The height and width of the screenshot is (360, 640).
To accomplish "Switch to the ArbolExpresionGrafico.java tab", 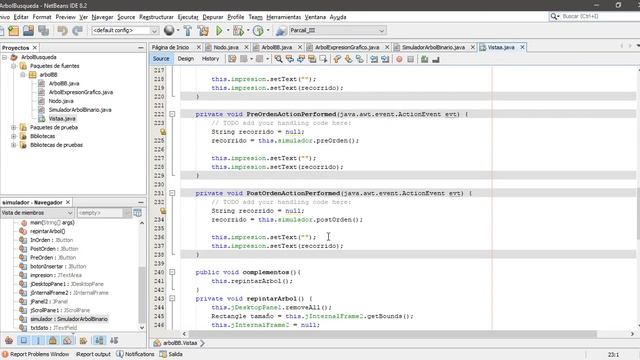I will pyautogui.click(x=347, y=47).
